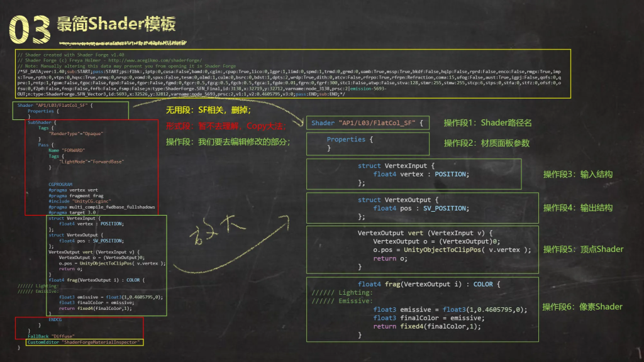644x362 pixels.
Task: Click the enlarged "struct VertexInput" code box
Action: (x=413, y=174)
